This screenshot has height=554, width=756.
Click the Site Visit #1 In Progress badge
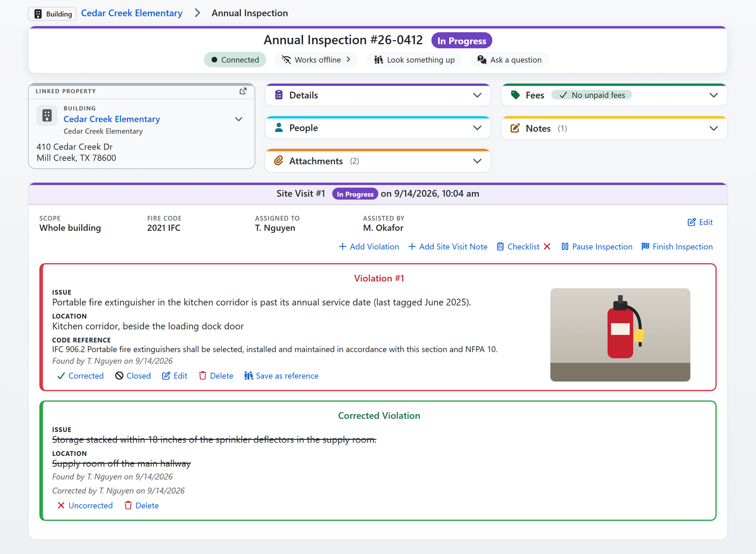point(355,194)
